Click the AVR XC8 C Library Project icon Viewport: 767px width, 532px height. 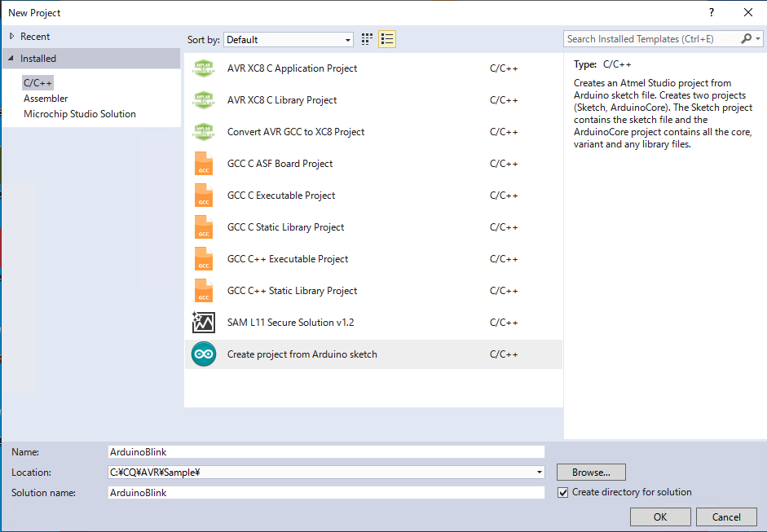[203, 100]
